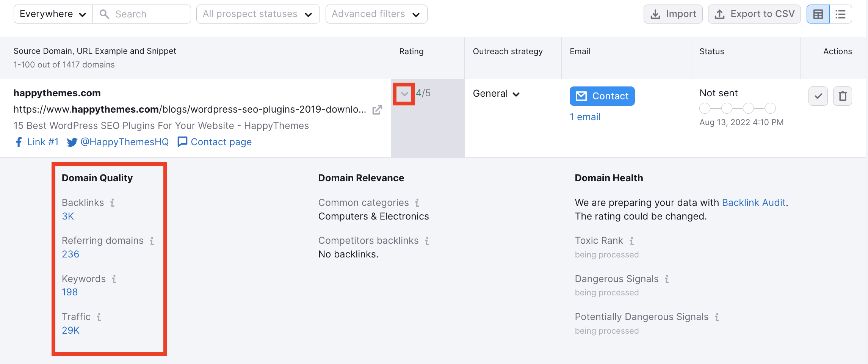The image size is (868, 364).
Task: Click Competitors backlinks info icon
Action: coord(427,241)
